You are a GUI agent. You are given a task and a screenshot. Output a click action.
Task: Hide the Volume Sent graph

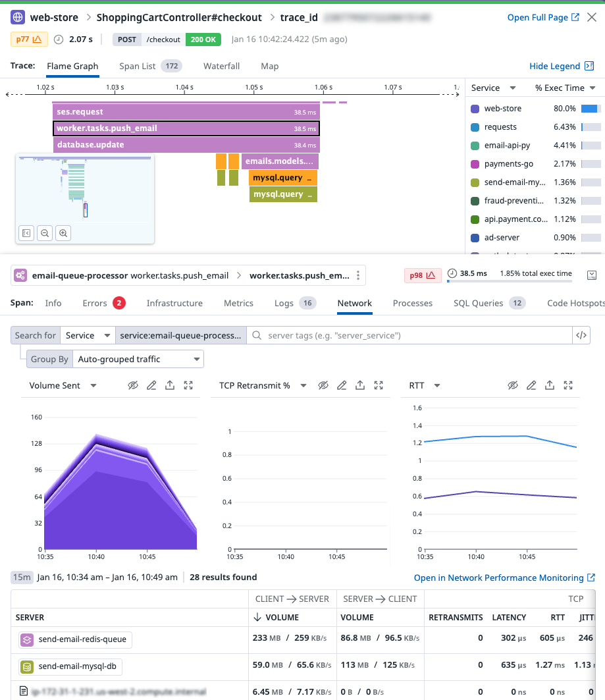133,385
